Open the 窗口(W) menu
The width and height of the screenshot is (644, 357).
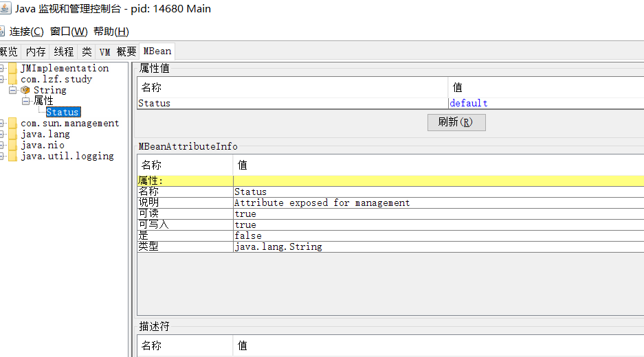69,32
